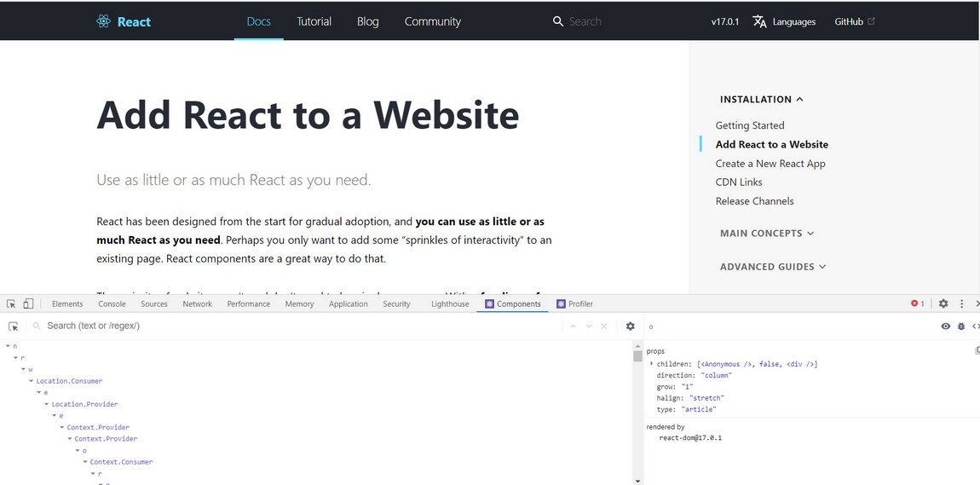Open Docs in the site navigation
Viewport: 980px width, 485px height.
point(259,21)
